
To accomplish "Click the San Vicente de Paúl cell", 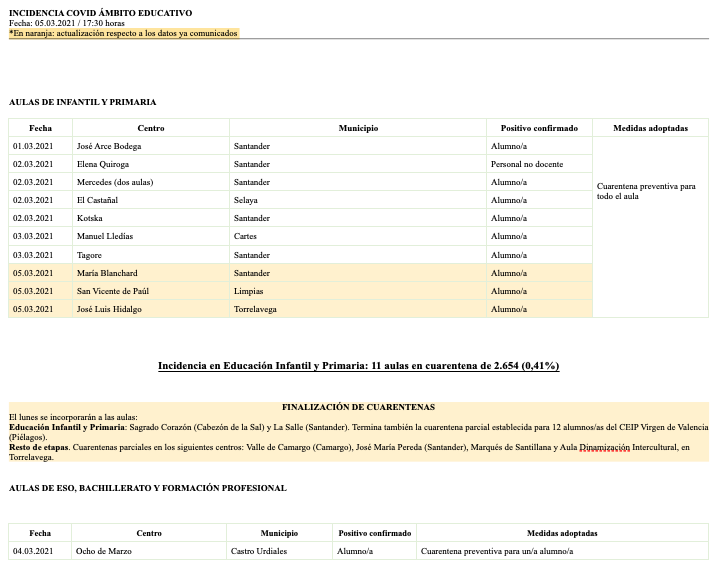I will tap(113, 291).
